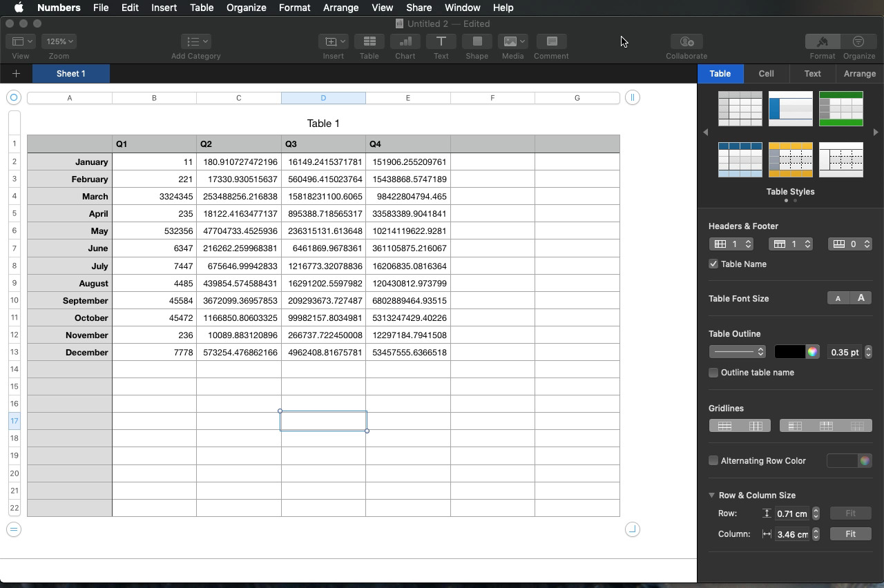This screenshot has width=884, height=588.
Task: Click the alternating row color well
Action: click(x=842, y=460)
